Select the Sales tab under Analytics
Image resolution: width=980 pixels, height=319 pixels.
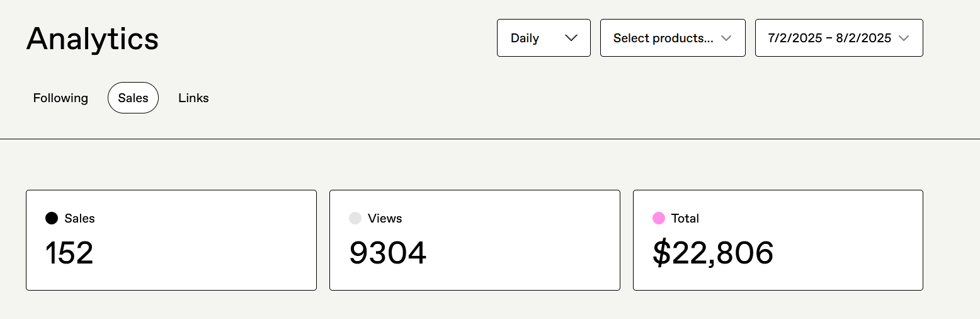(133, 98)
